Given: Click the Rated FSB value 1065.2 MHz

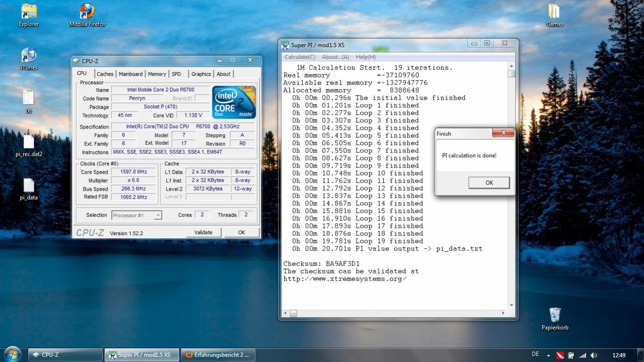Looking at the screenshot, I should click(x=134, y=197).
